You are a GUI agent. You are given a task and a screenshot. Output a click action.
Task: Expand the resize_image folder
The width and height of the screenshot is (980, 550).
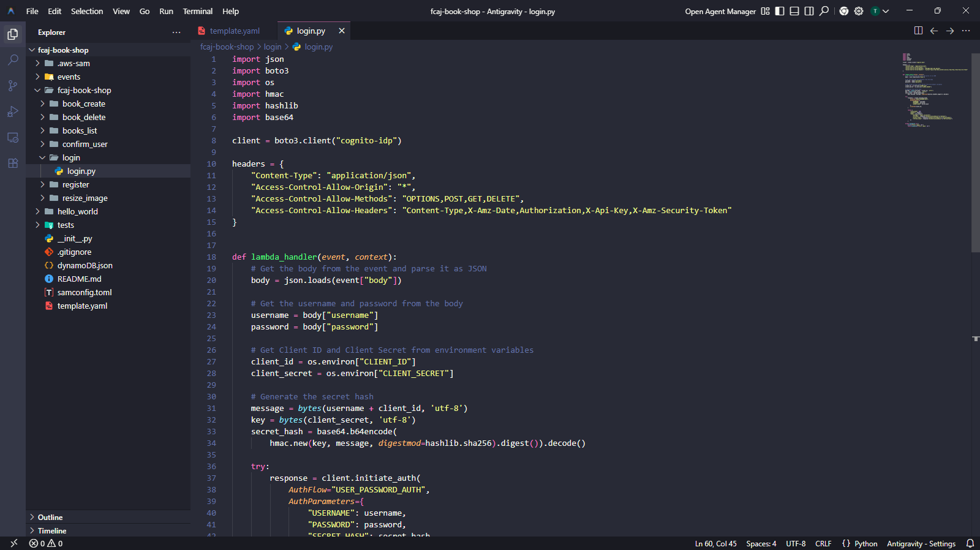coord(42,198)
